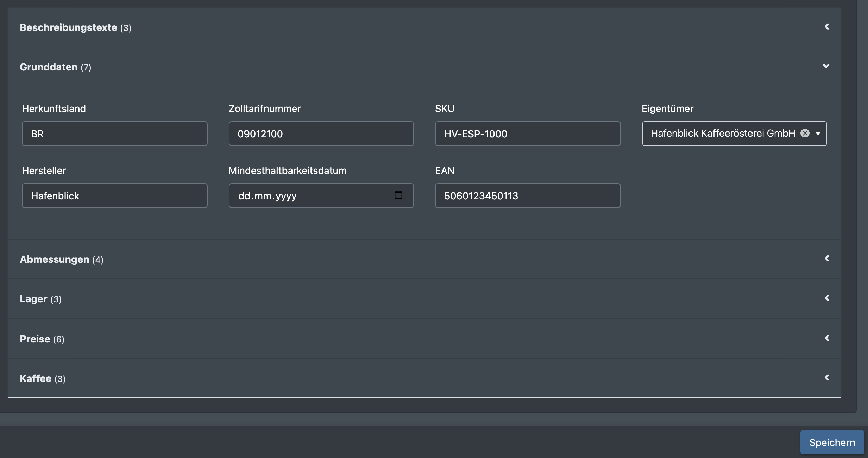Expand the Abmessungen section chevron
868x458 pixels.
click(827, 259)
